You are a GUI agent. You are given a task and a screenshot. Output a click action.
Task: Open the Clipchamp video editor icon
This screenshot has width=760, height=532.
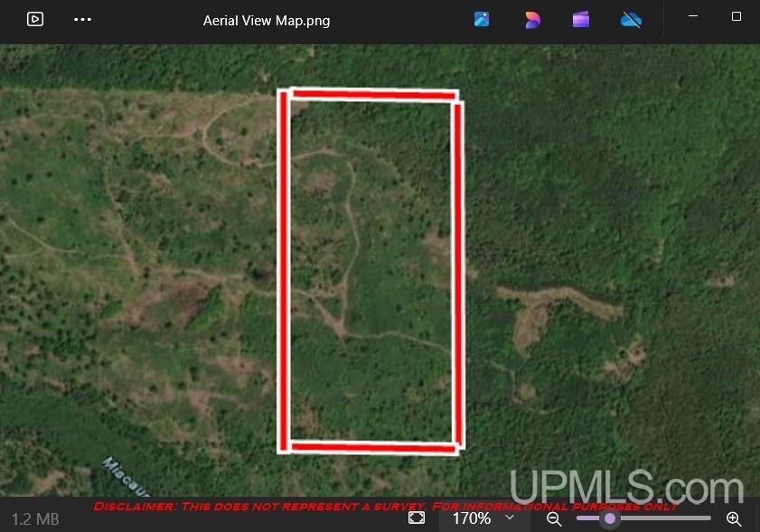[x=581, y=20]
